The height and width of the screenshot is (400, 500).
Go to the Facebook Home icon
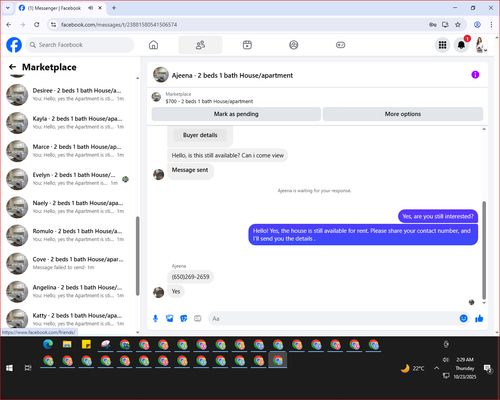153,45
